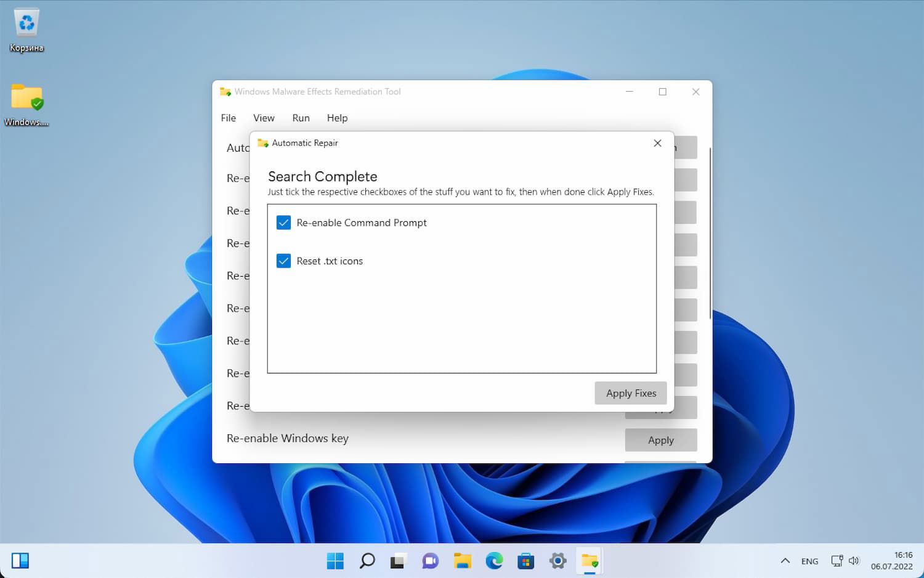Switch the ENG input language indicator

809,561
